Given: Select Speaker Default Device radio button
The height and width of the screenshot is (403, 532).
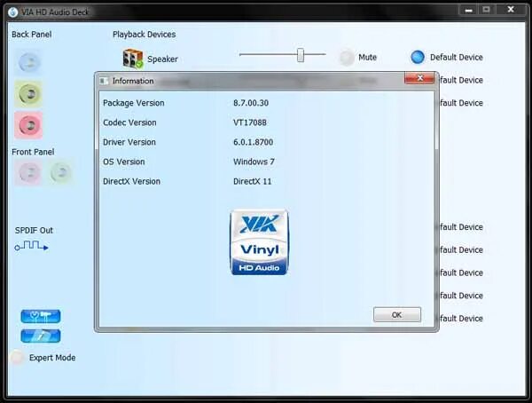Looking at the screenshot, I should 418,57.
